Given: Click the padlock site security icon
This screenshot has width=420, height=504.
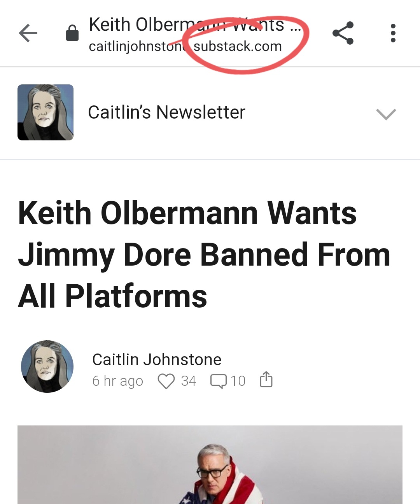Looking at the screenshot, I should tap(72, 33).
